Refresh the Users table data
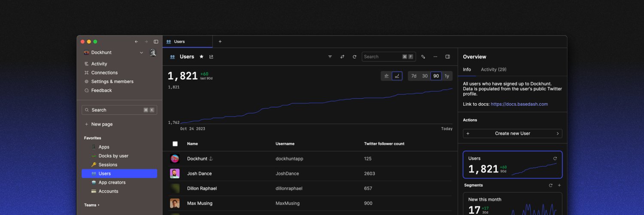Image resolution: width=644 pixels, height=215 pixels. tap(355, 57)
